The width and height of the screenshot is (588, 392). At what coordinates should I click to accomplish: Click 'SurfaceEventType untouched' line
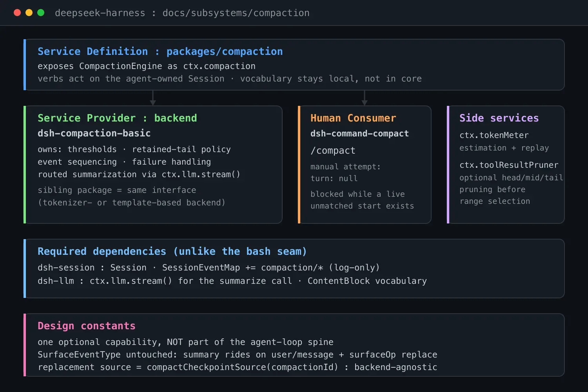click(x=237, y=355)
